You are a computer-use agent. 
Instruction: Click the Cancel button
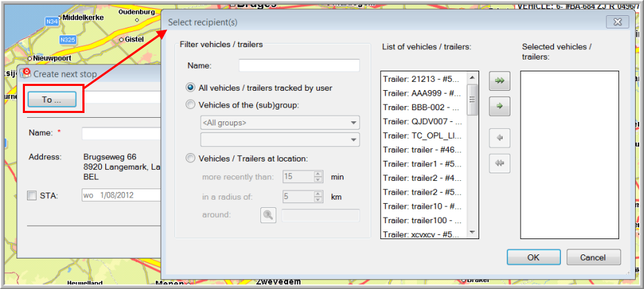click(593, 257)
